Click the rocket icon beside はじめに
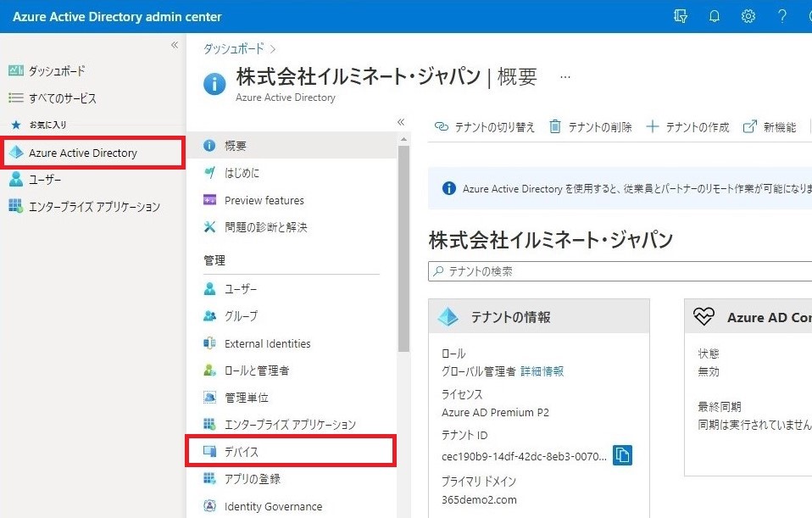Image resolution: width=812 pixels, height=518 pixels. click(209, 172)
